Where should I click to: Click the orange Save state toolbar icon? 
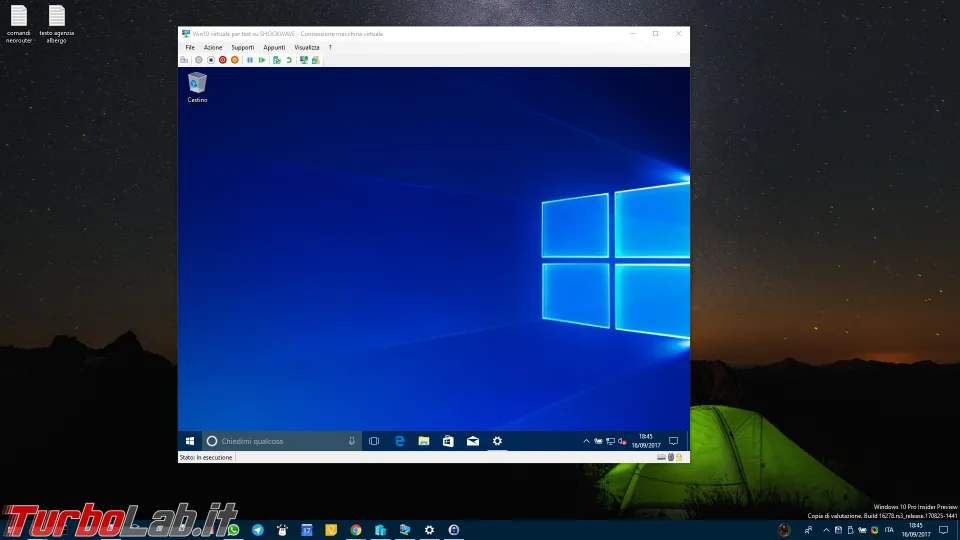[235, 60]
